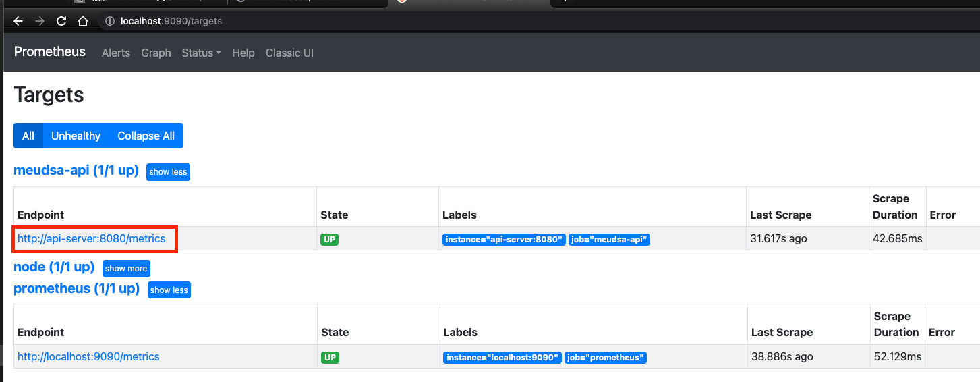Open the Graph page
Viewport: 980px width, 382px height.
coord(156,53)
